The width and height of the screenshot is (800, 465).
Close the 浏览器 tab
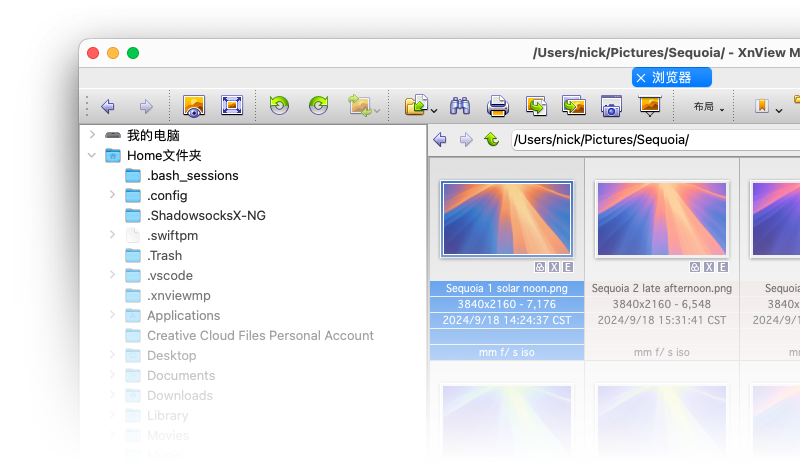point(641,77)
